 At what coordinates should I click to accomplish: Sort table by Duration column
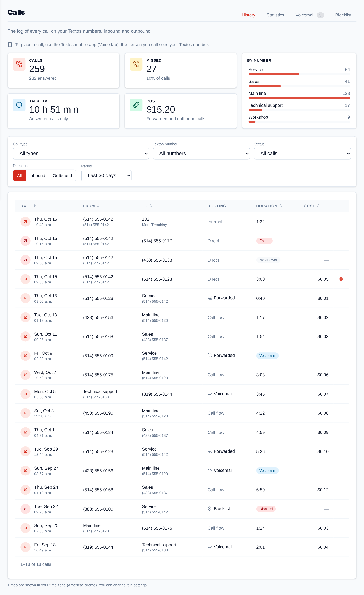(269, 206)
